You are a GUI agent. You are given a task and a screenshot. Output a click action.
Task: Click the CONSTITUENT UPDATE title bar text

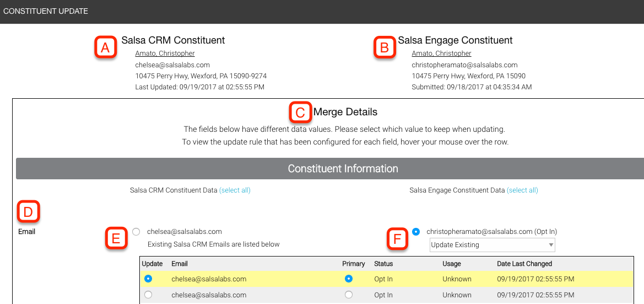[x=46, y=12]
